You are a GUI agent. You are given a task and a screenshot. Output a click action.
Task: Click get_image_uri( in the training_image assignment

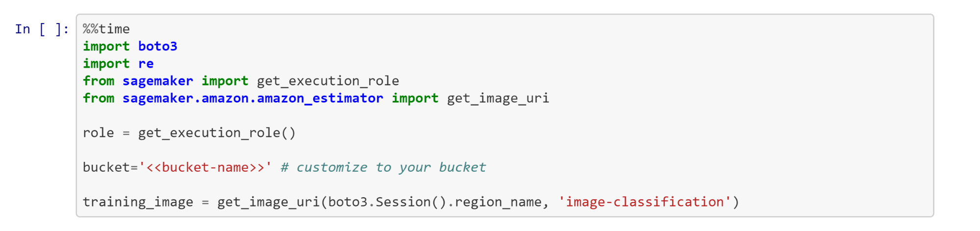click(268, 202)
